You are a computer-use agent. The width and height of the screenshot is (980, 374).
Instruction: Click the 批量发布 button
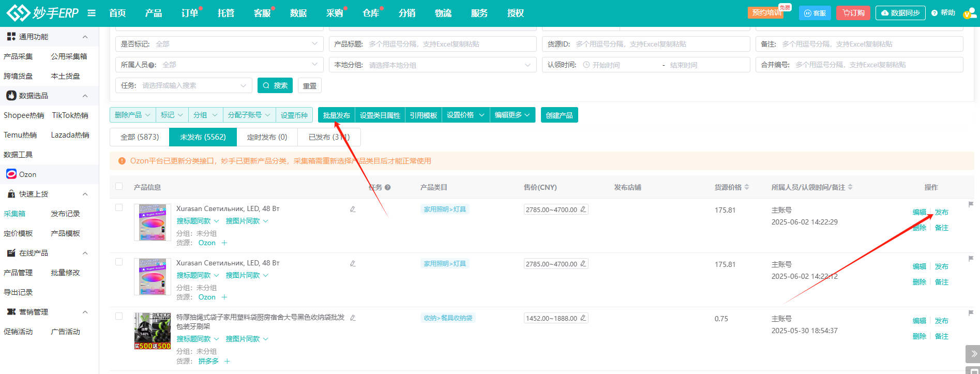click(336, 115)
